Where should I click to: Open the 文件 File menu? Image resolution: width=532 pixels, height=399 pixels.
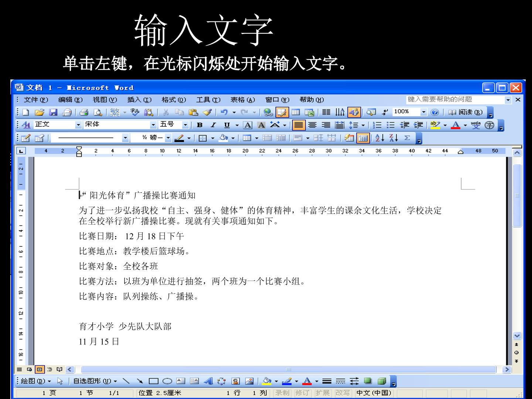click(x=36, y=100)
